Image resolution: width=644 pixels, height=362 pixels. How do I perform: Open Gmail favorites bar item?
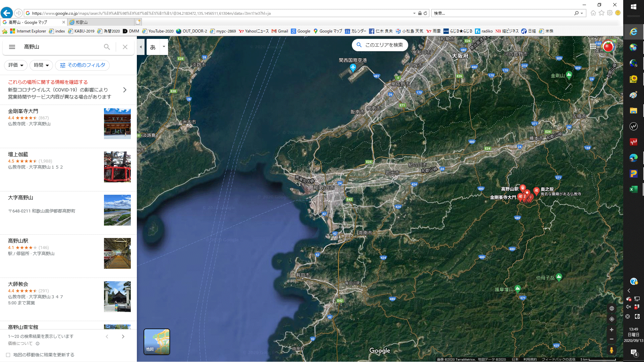[x=280, y=31]
